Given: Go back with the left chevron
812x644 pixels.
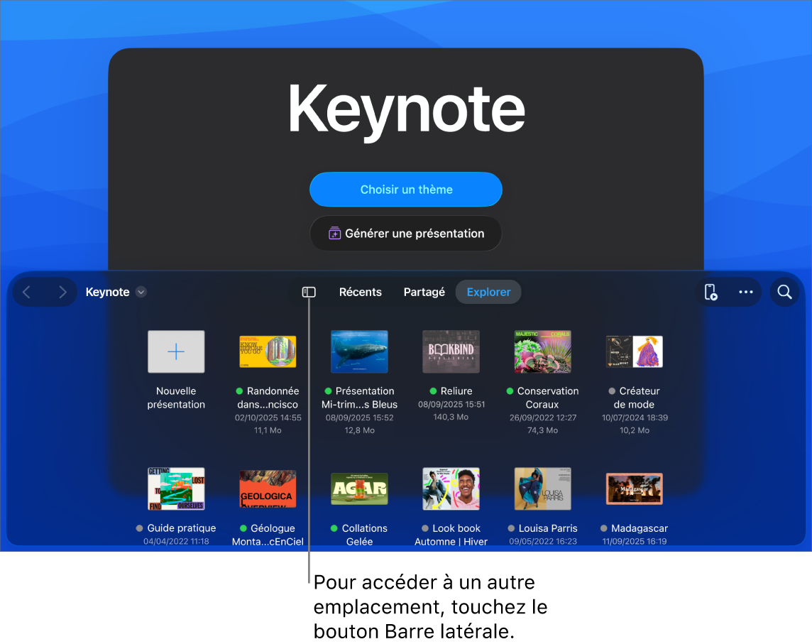Looking at the screenshot, I should click(26, 293).
